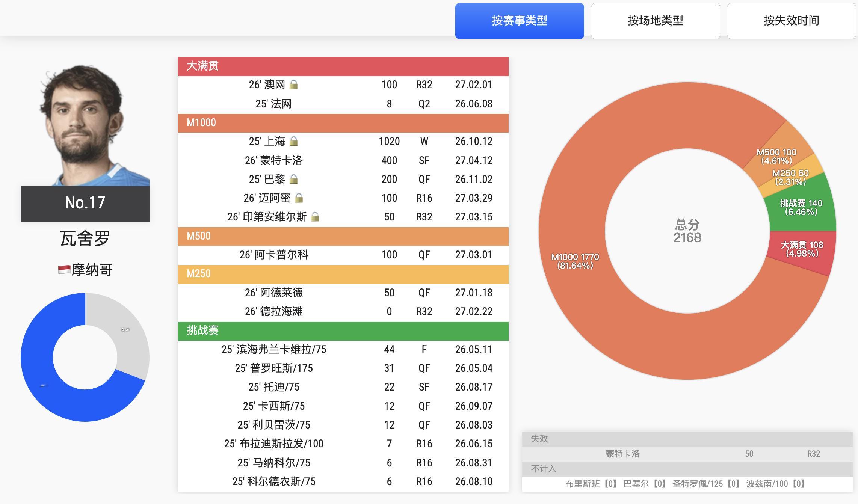
Task: Switch to the 按场地类型 tab
Action: pos(655,21)
